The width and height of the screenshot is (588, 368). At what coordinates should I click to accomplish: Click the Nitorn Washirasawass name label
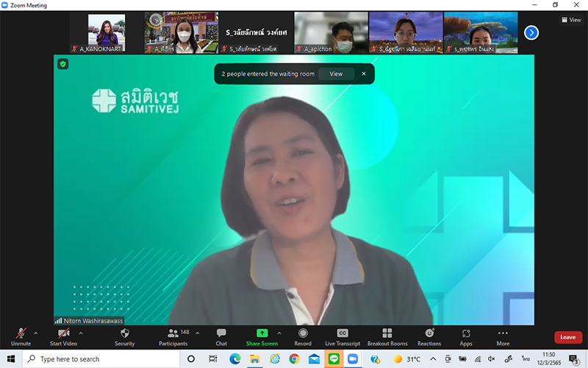(89, 321)
